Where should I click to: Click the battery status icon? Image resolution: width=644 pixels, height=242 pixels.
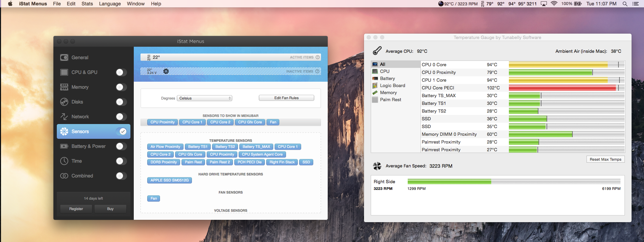point(578,4)
